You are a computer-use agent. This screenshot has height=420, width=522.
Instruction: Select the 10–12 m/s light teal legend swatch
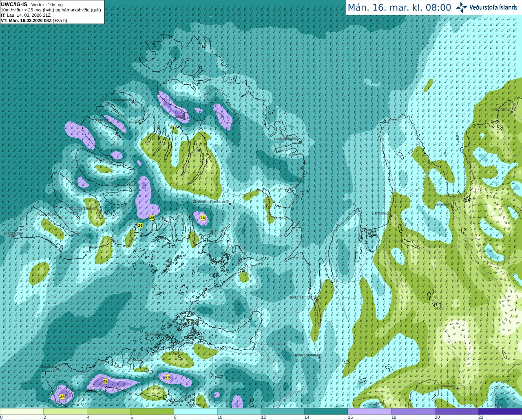239,411
